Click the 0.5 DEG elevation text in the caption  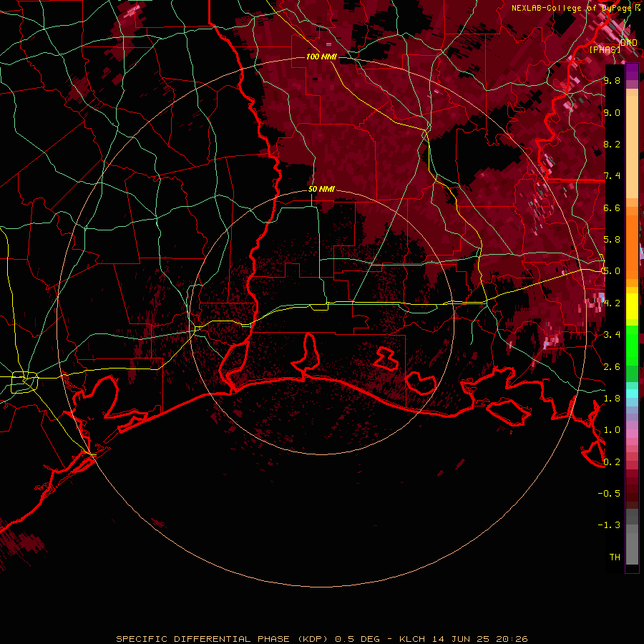357,639
